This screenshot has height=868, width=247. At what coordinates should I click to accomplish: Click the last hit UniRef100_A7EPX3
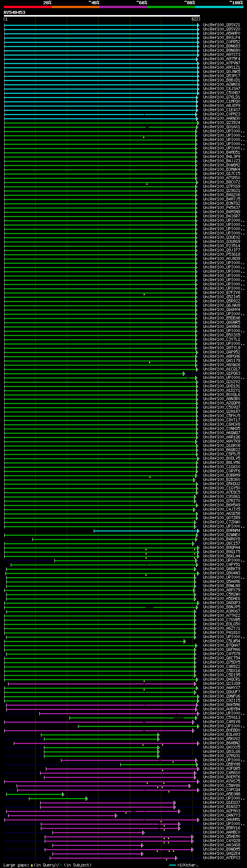click(x=222, y=858)
